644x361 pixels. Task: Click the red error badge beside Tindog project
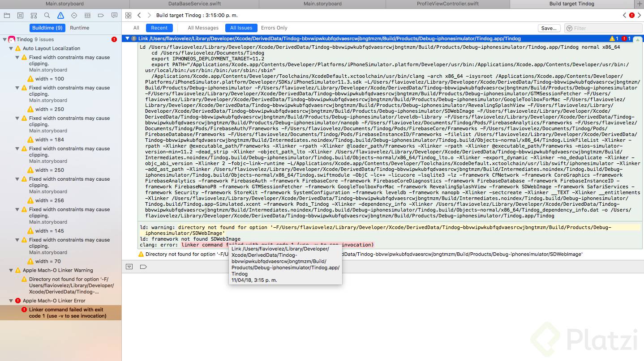[x=114, y=39]
